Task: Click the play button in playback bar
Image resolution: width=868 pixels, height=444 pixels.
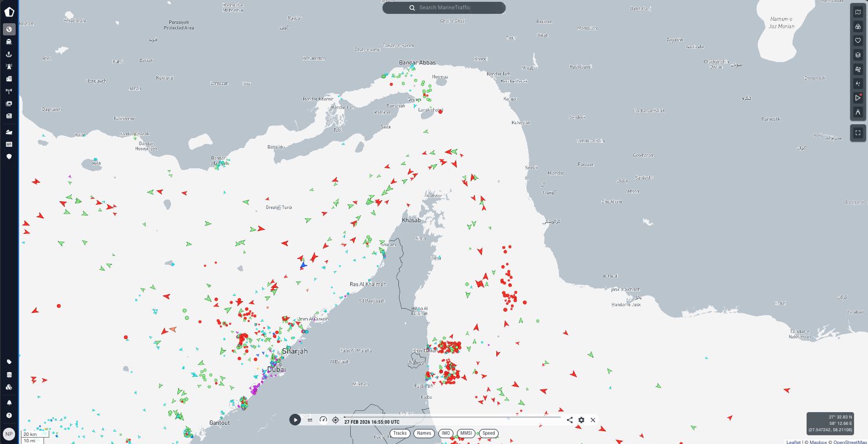Action: [x=295, y=420]
